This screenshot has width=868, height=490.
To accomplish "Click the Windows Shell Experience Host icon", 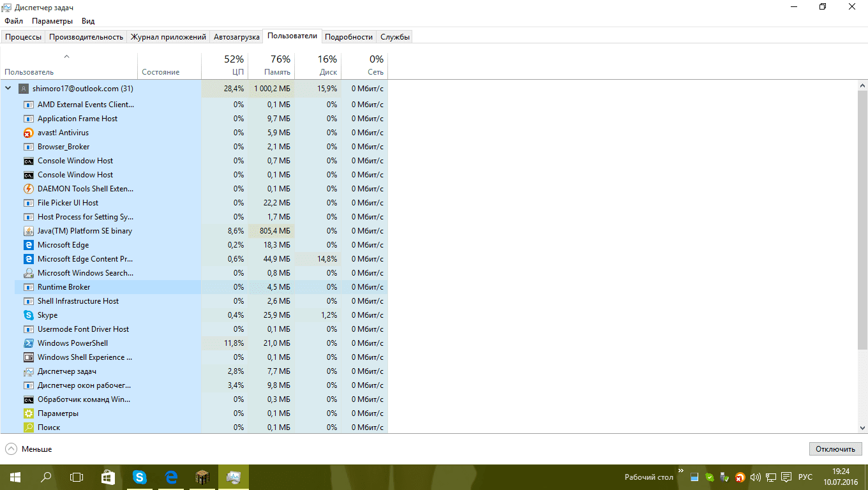I will 28,357.
